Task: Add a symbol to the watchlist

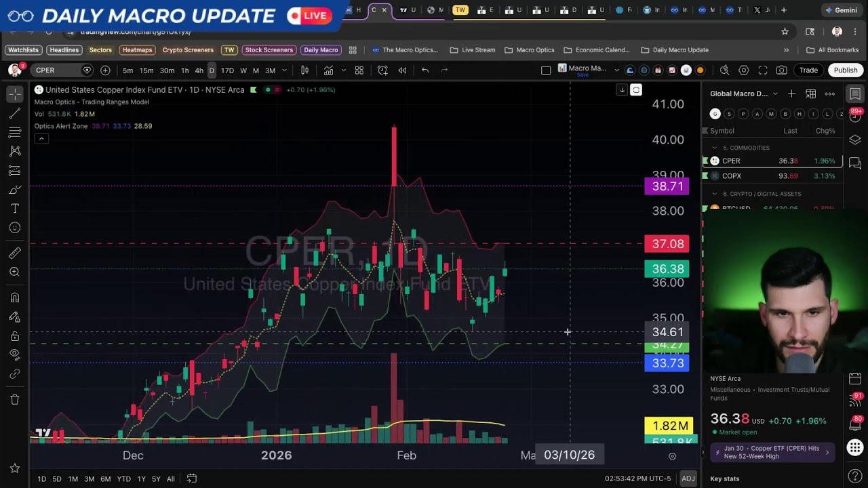Action: click(791, 94)
